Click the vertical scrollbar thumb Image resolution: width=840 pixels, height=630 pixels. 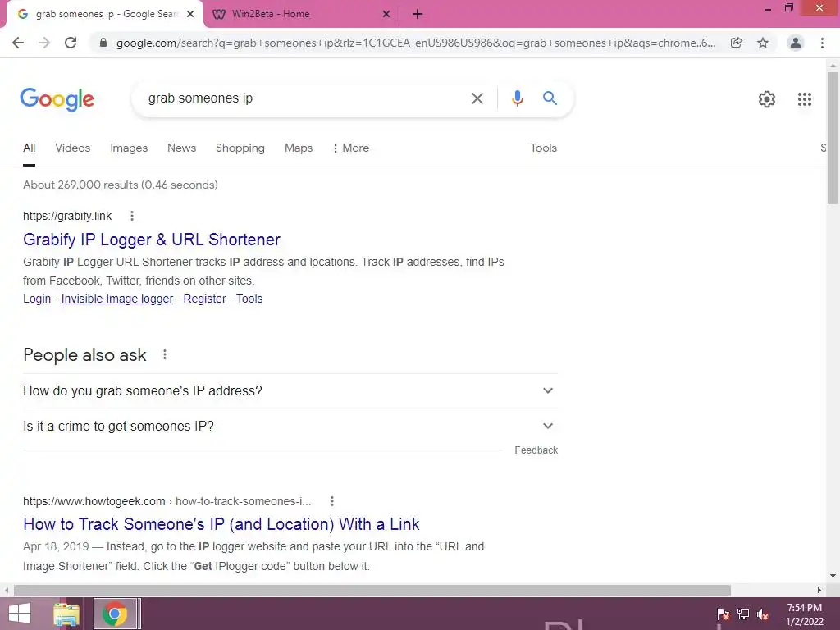(833, 138)
